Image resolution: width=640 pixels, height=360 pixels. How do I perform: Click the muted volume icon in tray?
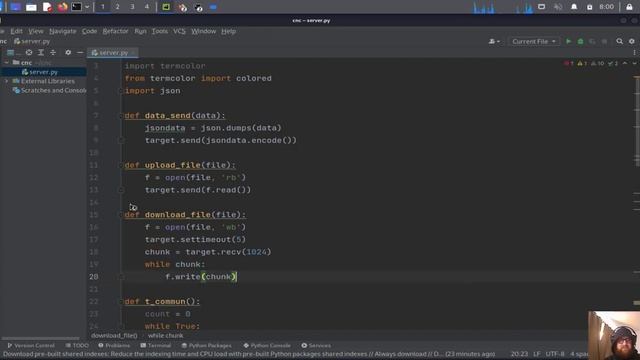(x=558, y=7)
